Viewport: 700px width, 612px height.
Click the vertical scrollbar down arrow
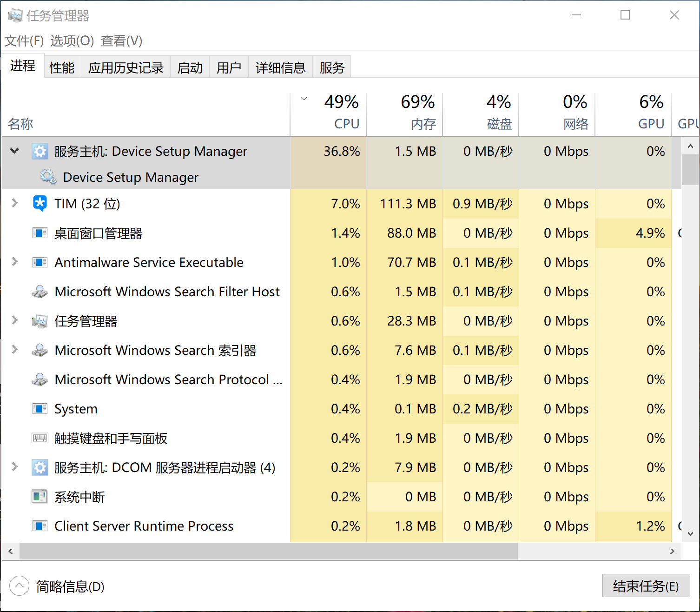(690, 534)
